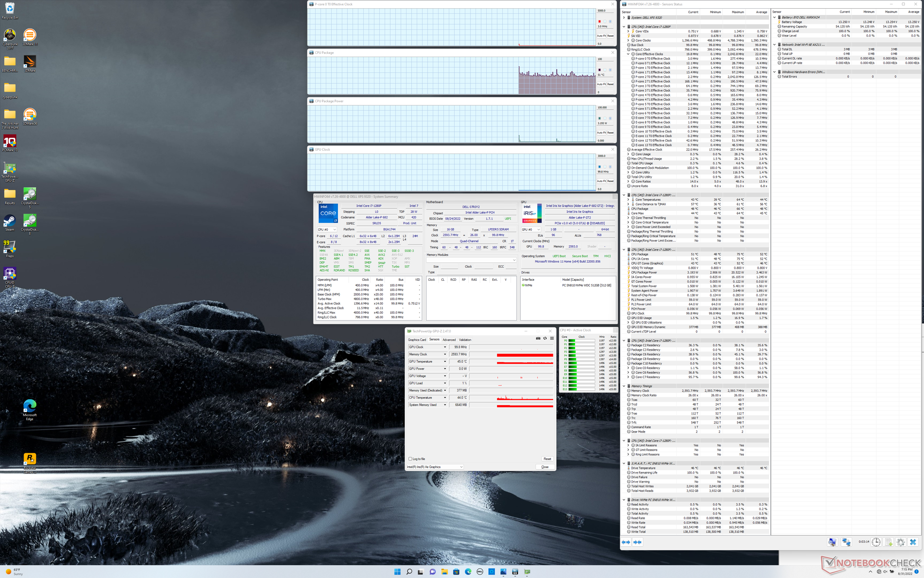The width and height of the screenshot is (924, 578).
Task: Click HWiNFO logging start sheet icon
Action: coord(888,542)
